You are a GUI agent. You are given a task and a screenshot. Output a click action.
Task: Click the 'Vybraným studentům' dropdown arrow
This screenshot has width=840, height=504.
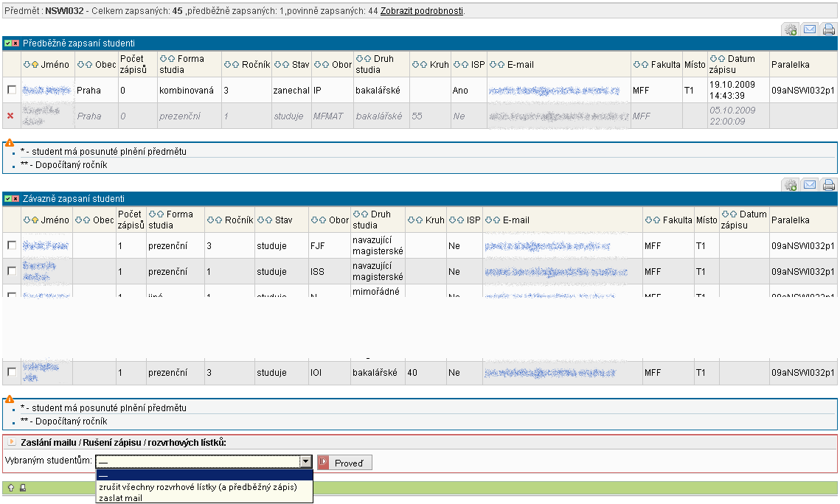click(305, 462)
